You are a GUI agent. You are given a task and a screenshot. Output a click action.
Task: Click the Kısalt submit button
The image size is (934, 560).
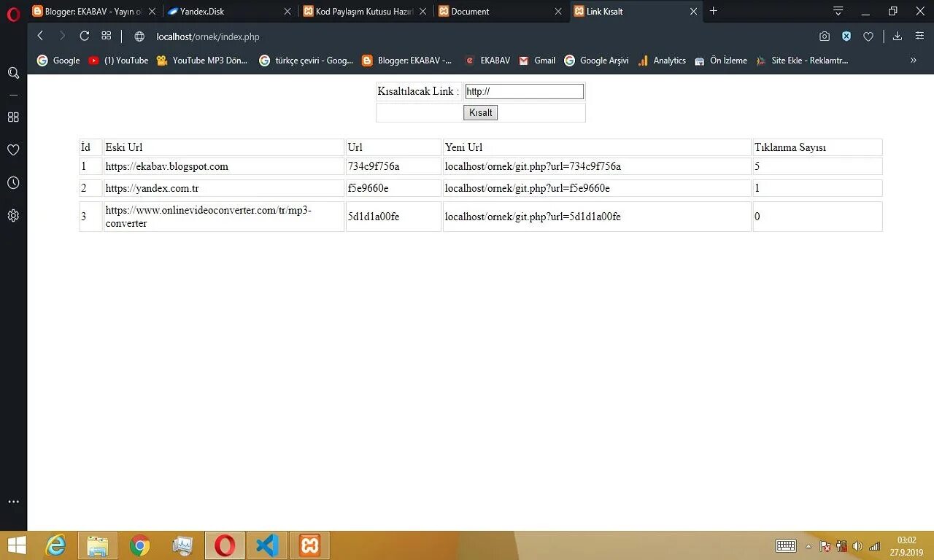(x=480, y=112)
